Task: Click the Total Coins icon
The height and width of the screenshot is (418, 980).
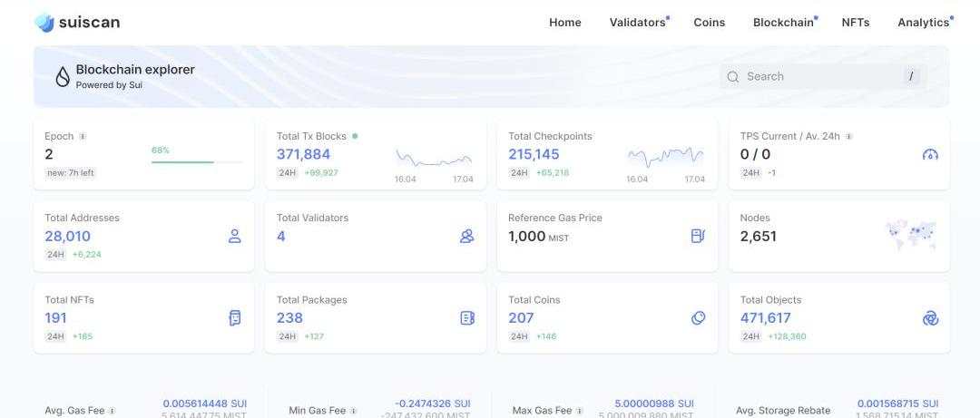Action: coord(698,318)
